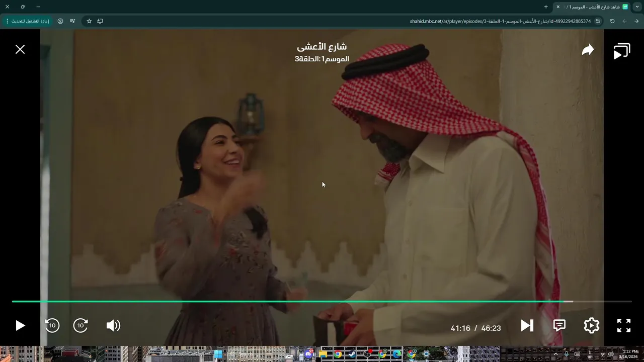Close the Shahid browser tab
Screen dimensions: 644x362
pos(558,7)
